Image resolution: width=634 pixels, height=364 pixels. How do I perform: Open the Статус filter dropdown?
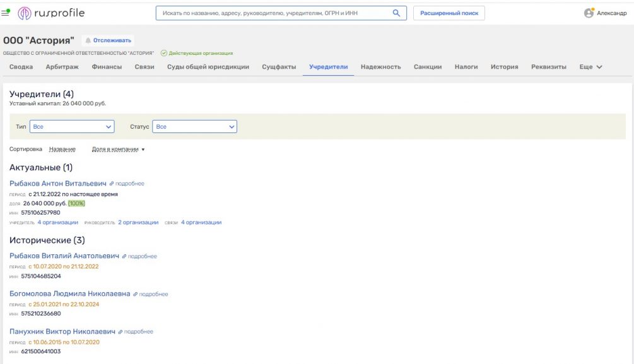point(194,127)
